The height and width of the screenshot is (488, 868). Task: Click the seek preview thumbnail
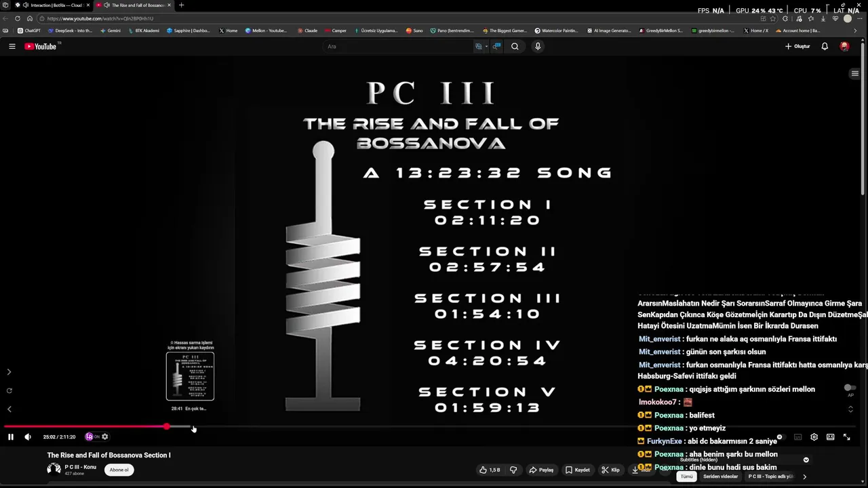[x=190, y=376]
